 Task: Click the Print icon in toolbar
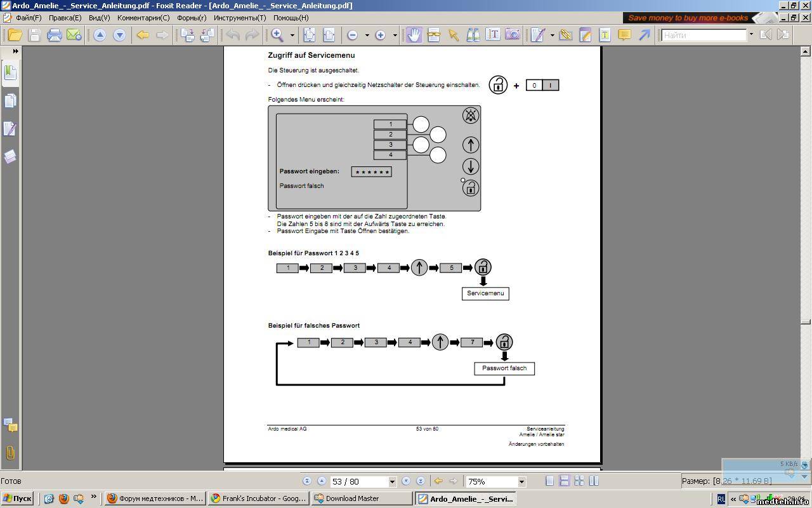click(x=54, y=35)
